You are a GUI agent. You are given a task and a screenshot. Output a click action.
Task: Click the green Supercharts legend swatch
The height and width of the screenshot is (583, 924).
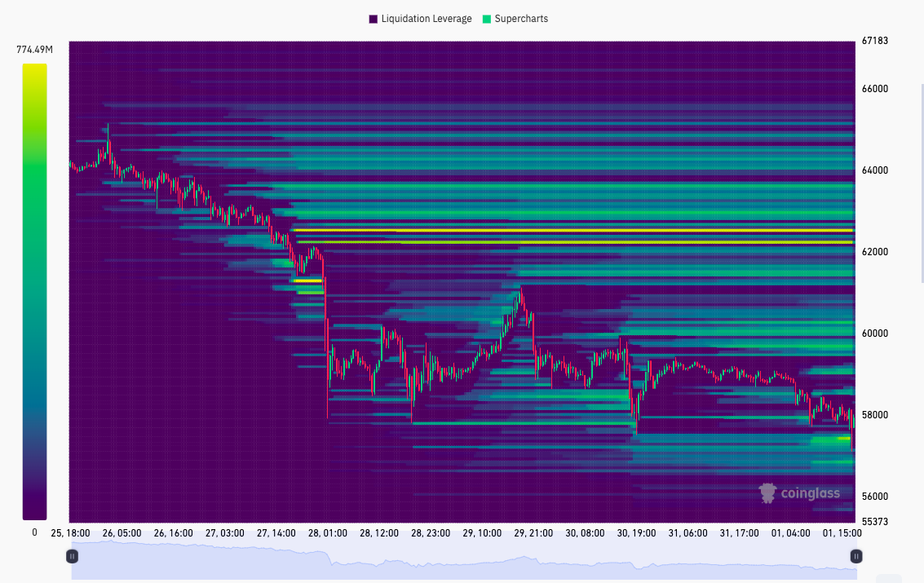pos(487,19)
